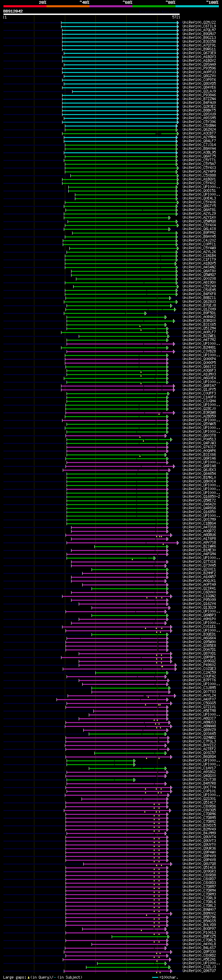This screenshot has width=222, height=980.
Task: Select label UniRef100_A3CBT7
Action: [x=199, y=133]
